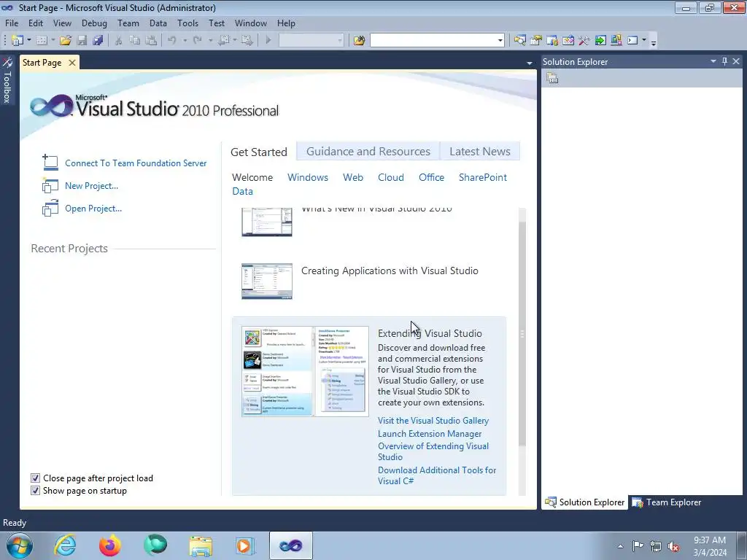This screenshot has height=560, width=747.
Task: Click the Copy toolbar icon
Action: (135, 41)
